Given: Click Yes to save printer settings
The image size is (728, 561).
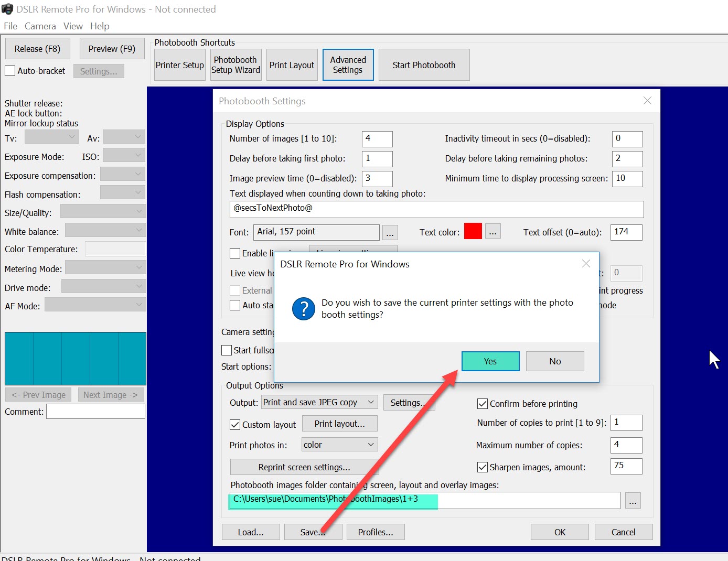Looking at the screenshot, I should [490, 361].
